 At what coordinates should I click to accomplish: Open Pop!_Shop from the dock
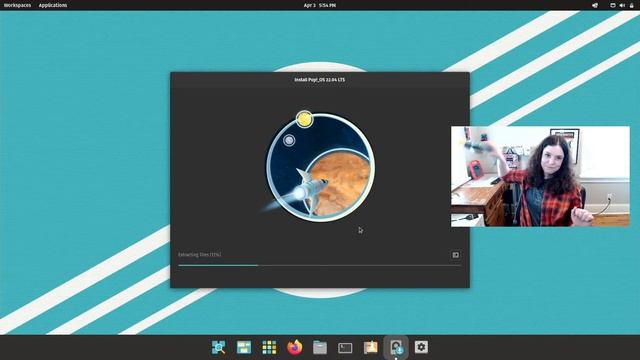pos(371,347)
